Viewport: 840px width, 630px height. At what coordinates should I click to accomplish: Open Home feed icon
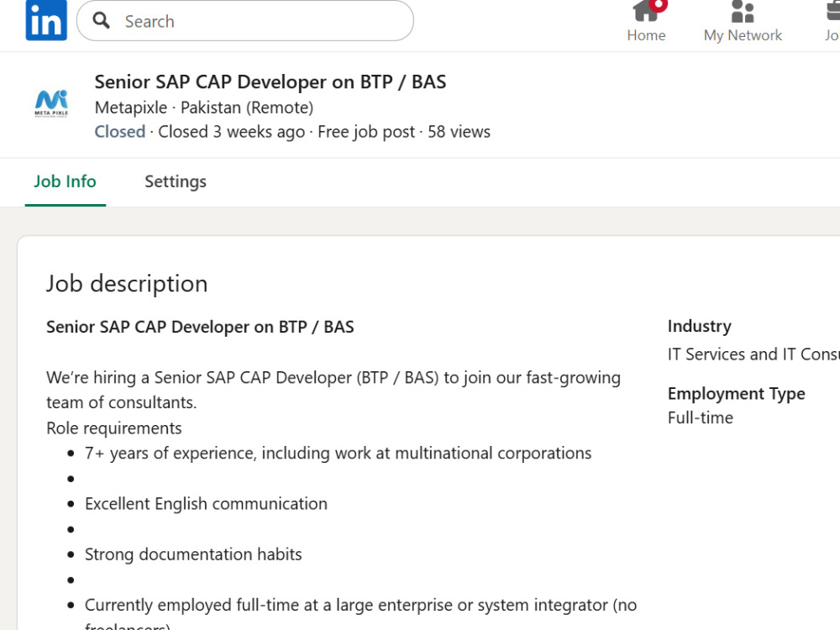(646, 22)
